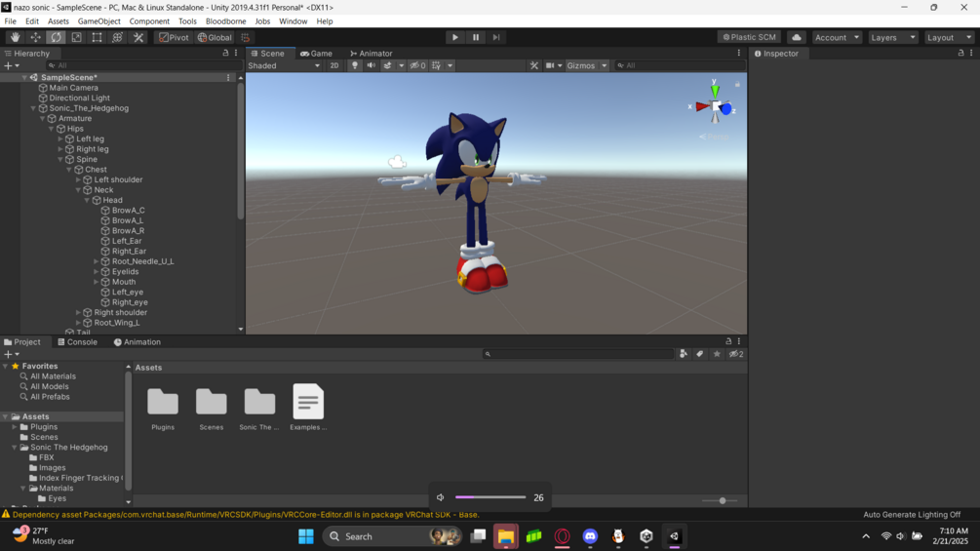Select the Move tool
The height and width of the screenshot is (551, 980).
pos(36,37)
